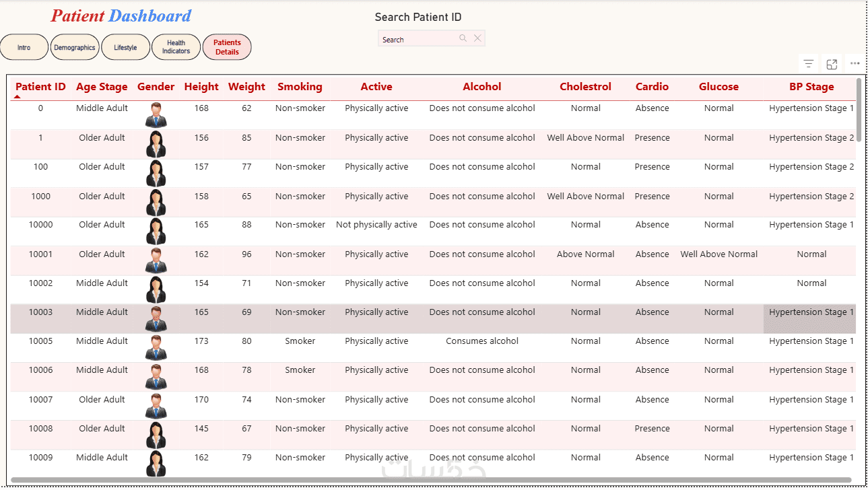The image size is (868, 490).
Task: Click the vertical table scrollbar
Action: point(859,108)
